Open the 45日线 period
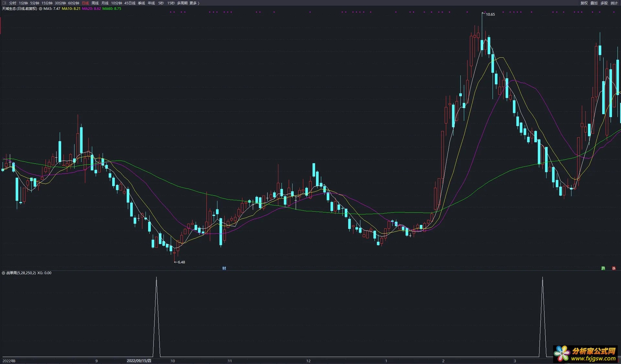Viewport: 621px width, 364px height. tap(130, 3)
